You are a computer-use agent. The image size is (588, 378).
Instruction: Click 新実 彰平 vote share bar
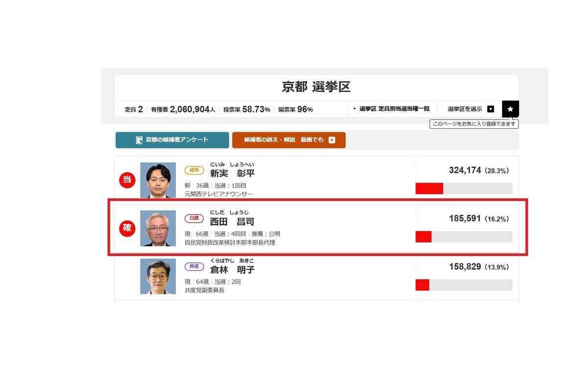[464, 189]
